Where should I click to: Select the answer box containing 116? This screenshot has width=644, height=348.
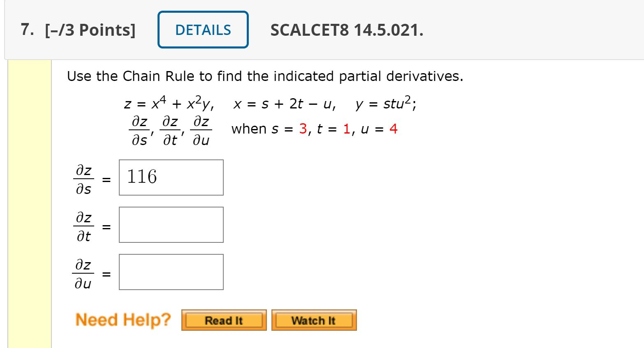click(x=170, y=177)
